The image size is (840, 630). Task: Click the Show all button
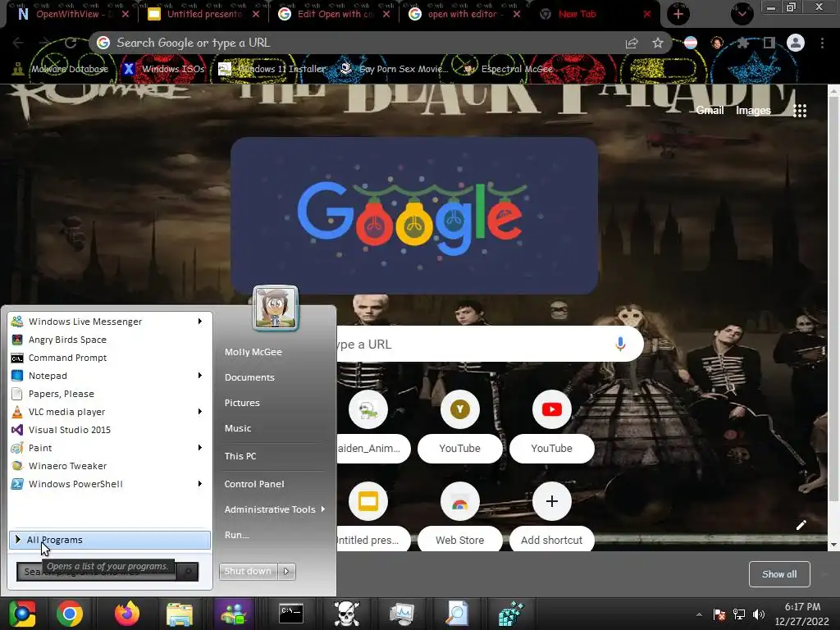(779, 574)
